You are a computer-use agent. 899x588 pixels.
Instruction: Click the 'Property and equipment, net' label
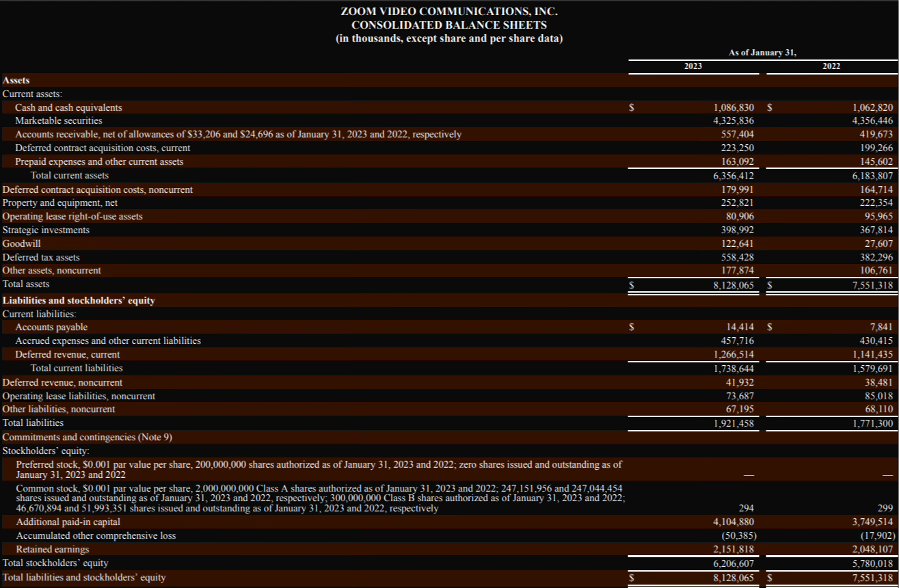pyautogui.click(x=60, y=203)
